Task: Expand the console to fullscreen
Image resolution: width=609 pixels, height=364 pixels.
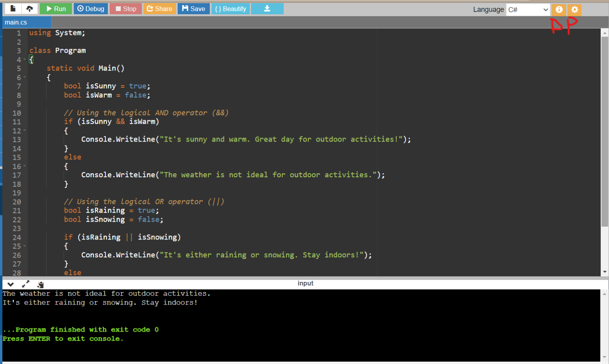Action: pos(25,284)
